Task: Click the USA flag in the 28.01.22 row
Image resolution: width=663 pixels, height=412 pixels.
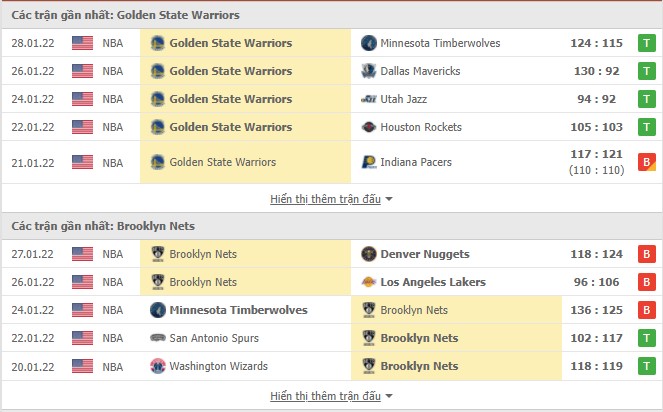Action: click(x=82, y=43)
